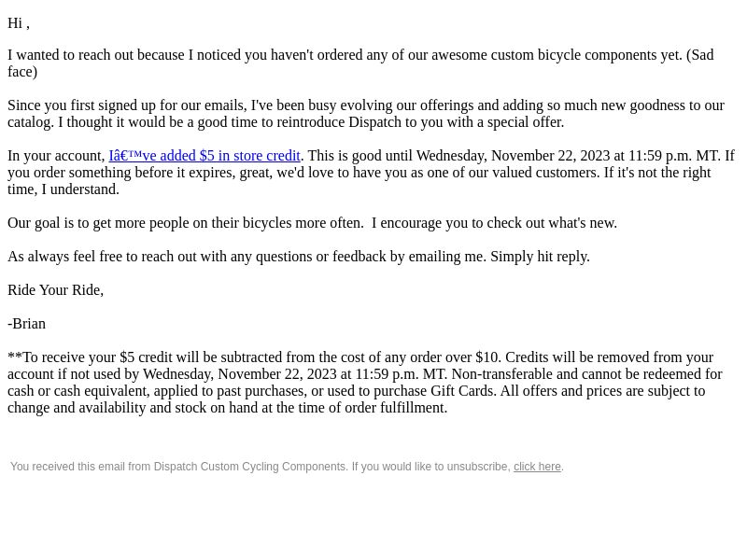Click the "click here" unsubscribe link
Viewport: 747px width, 560px height.
(537, 467)
